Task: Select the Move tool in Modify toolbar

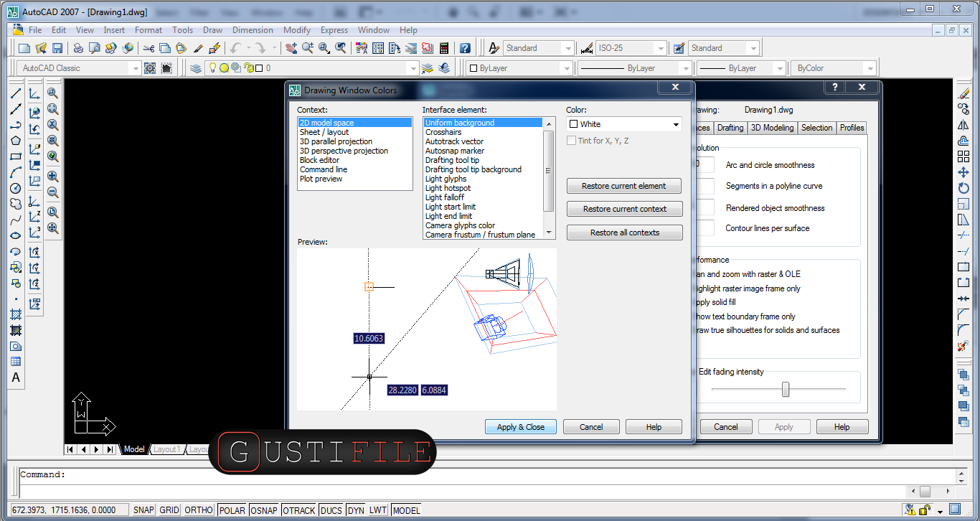Action: [x=963, y=172]
